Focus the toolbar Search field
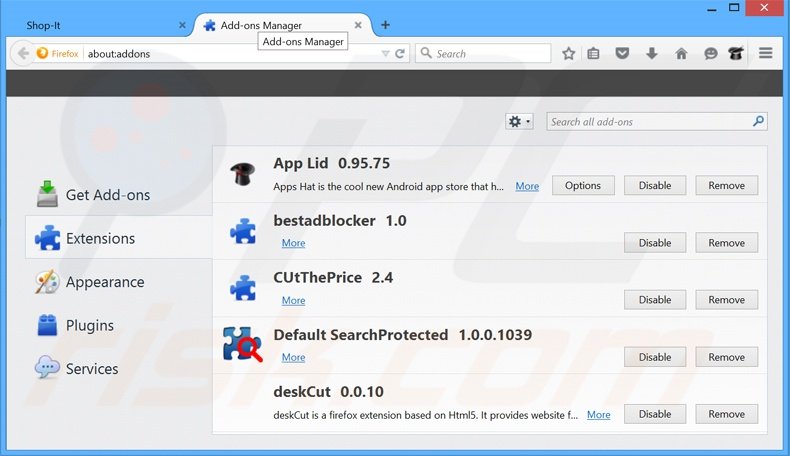The width and height of the screenshot is (790, 456). (x=483, y=53)
